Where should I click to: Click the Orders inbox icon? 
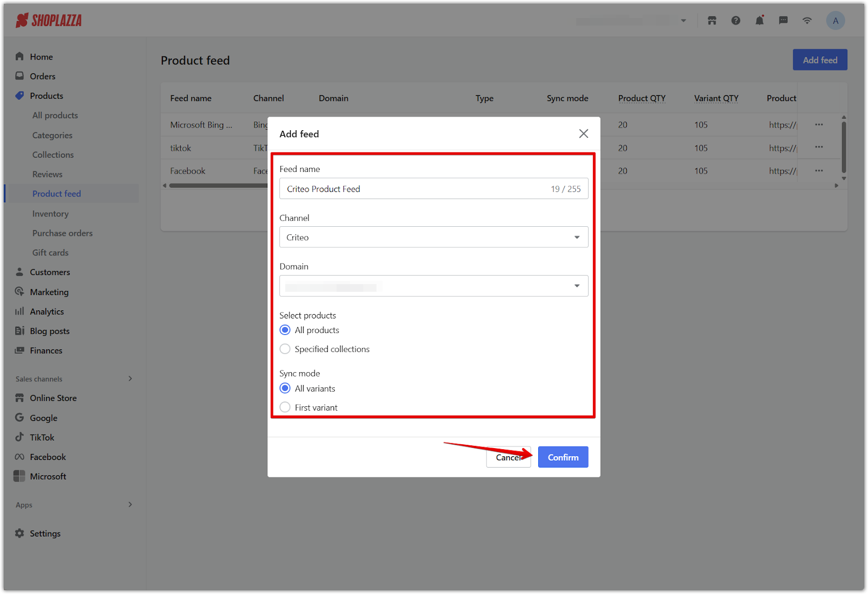click(x=20, y=76)
